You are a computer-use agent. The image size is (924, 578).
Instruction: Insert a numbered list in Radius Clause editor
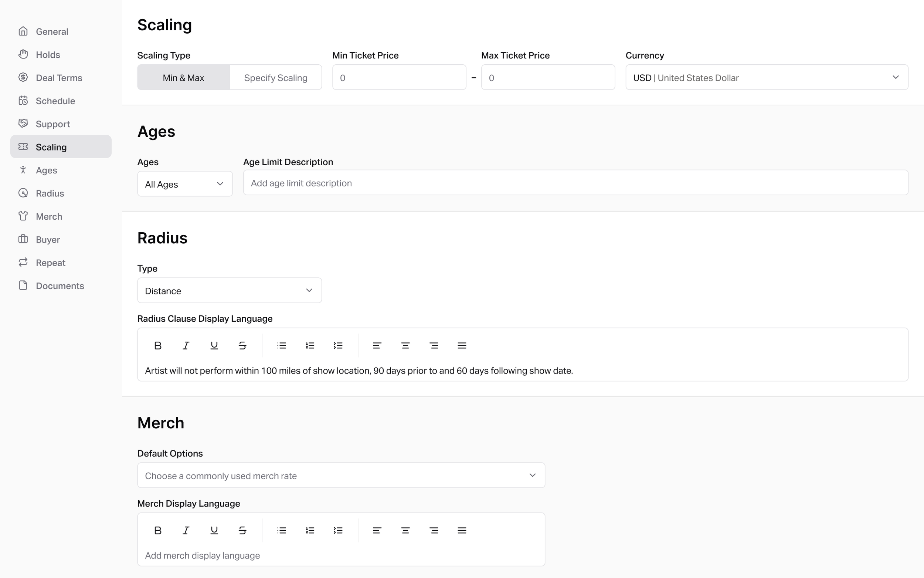pyautogui.click(x=310, y=345)
